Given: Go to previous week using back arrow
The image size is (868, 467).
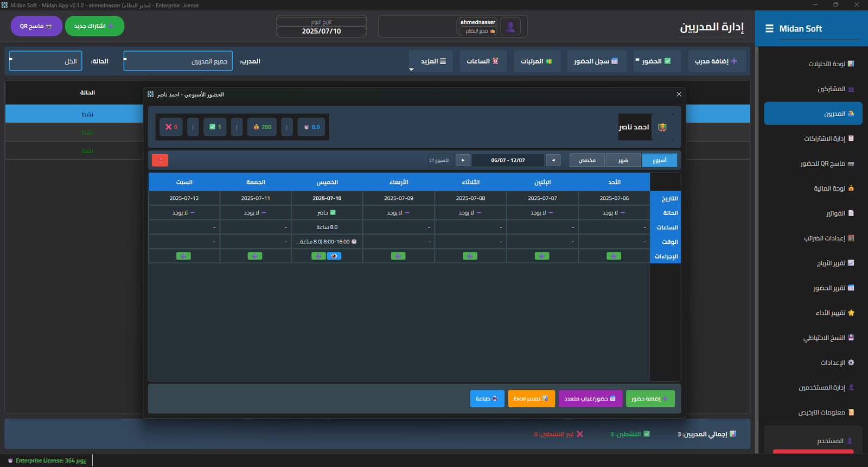Looking at the screenshot, I should click(553, 160).
